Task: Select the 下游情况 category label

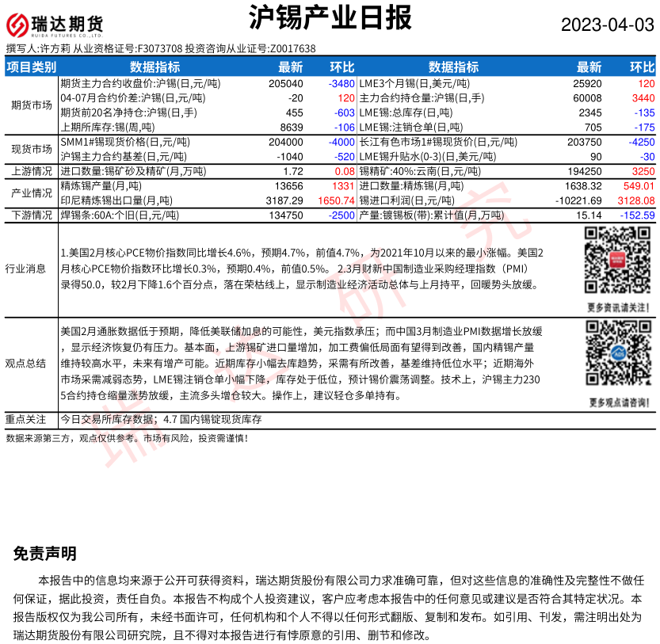Action: pyautogui.click(x=32, y=215)
